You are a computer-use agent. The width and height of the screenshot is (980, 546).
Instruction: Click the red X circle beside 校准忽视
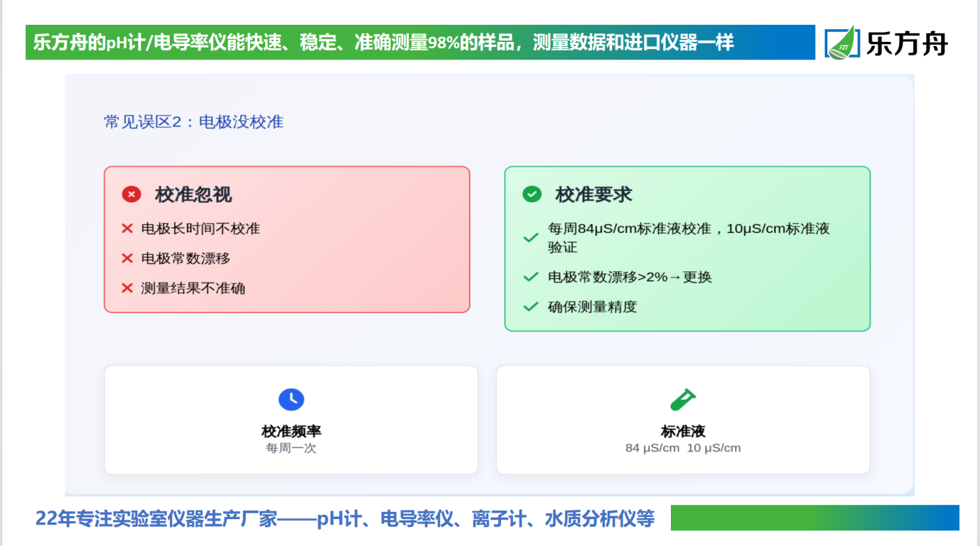131,194
